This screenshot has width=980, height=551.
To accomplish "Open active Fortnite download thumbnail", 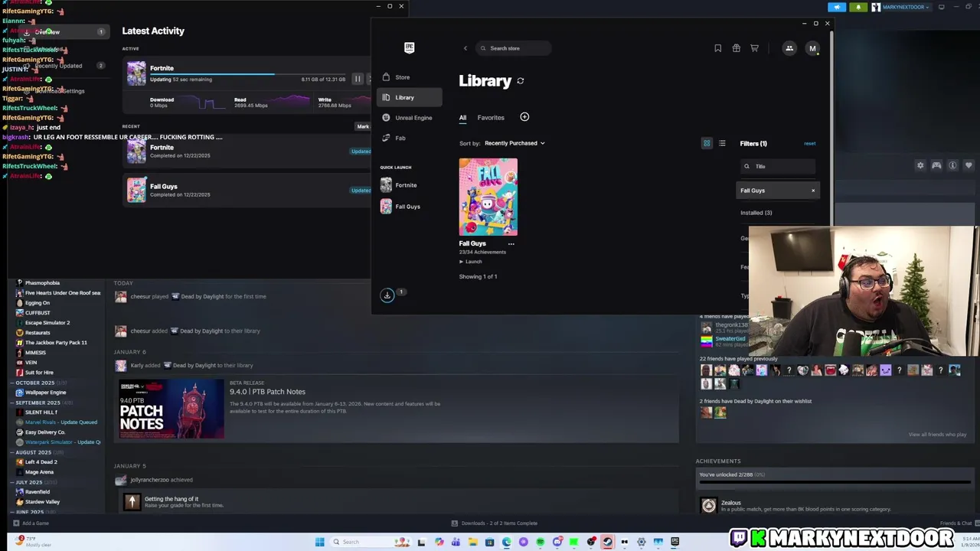I will click(136, 73).
